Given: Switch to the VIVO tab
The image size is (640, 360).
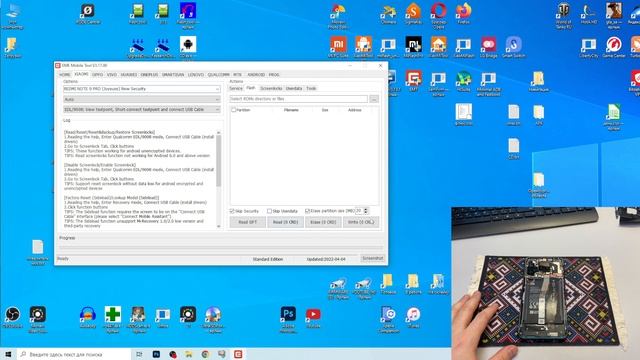Looking at the screenshot, I should click(x=111, y=75).
